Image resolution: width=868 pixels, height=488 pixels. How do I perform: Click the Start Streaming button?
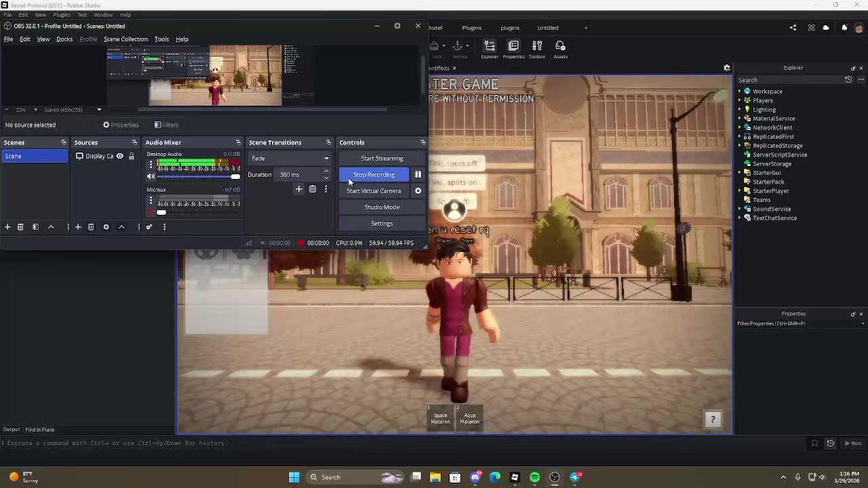coord(382,158)
